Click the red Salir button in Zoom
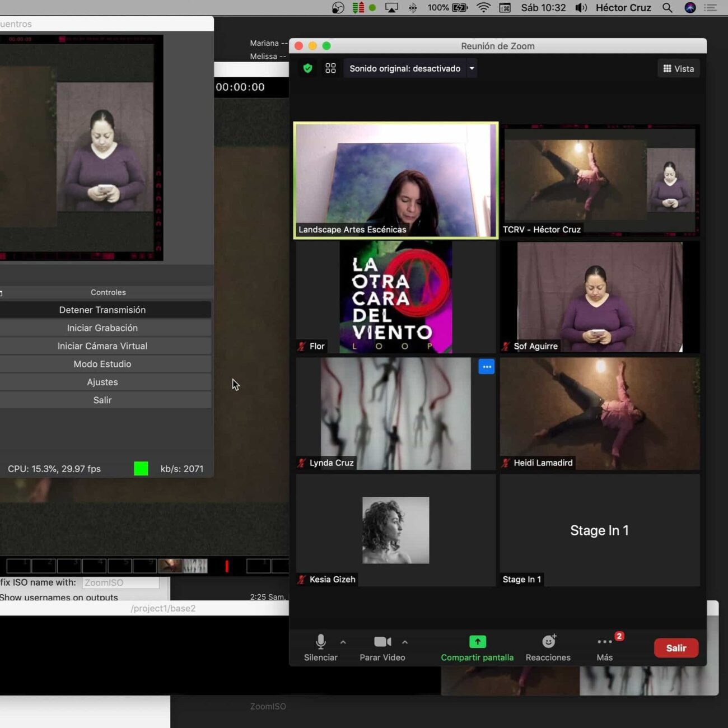The width and height of the screenshot is (728, 728). pyautogui.click(x=675, y=648)
